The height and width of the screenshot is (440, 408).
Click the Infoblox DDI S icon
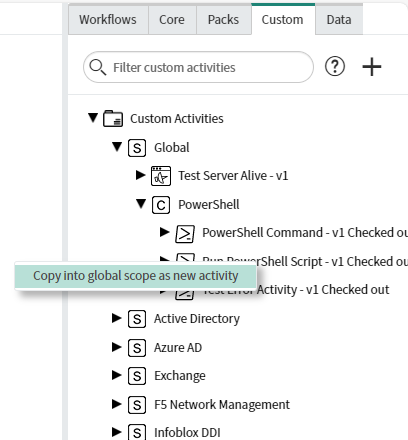tap(137, 433)
